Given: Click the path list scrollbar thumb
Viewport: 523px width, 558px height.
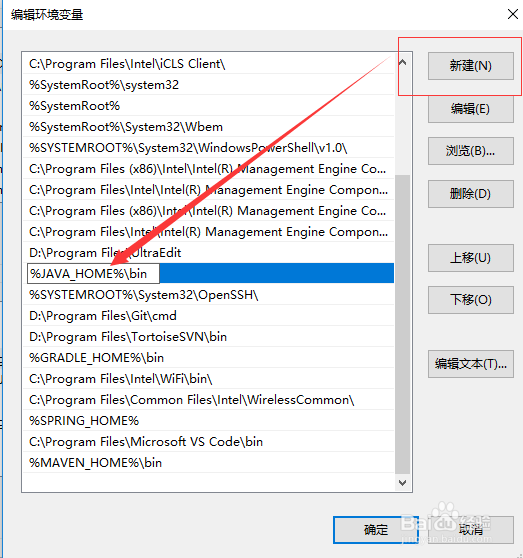Looking at the screenshot, I should point(402,324).
